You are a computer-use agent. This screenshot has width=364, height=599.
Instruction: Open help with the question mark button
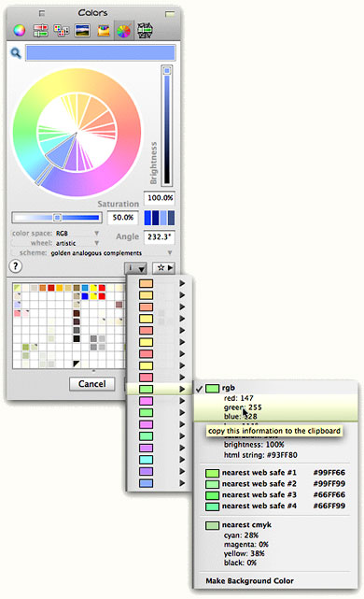pos(15,266)
